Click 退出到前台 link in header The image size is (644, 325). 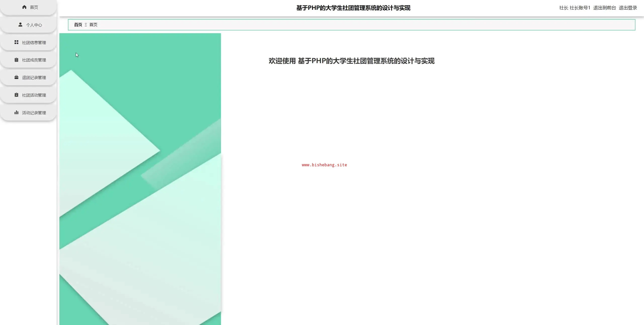click(605, 8)
